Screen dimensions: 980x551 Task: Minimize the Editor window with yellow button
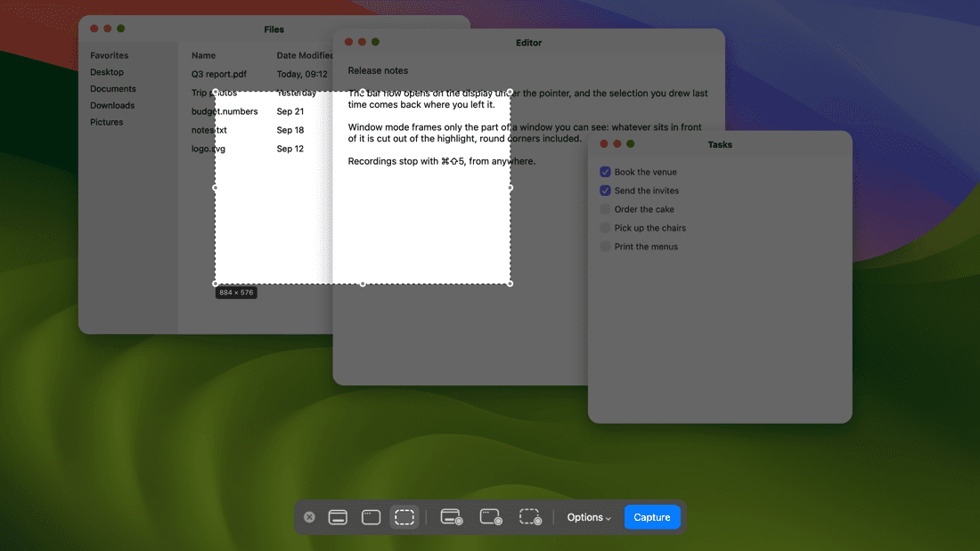(x=362, y=42)
